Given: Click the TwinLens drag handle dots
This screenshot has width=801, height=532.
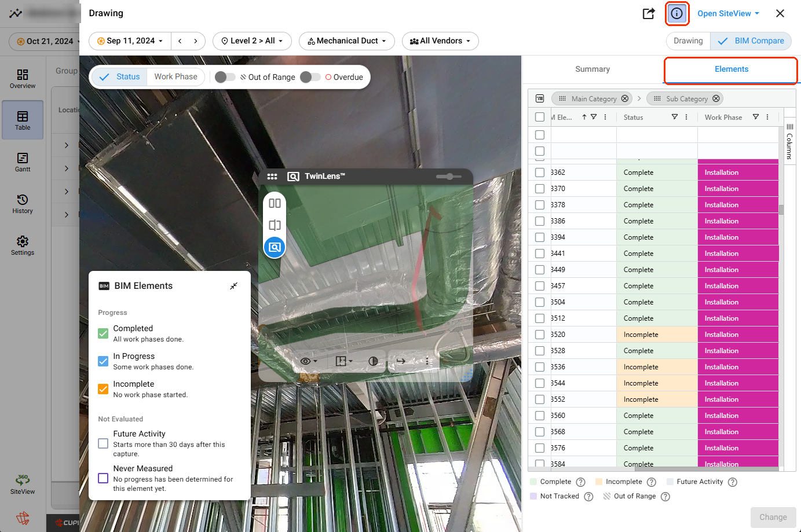Looking at the screenshot, I should pos(272,177).
